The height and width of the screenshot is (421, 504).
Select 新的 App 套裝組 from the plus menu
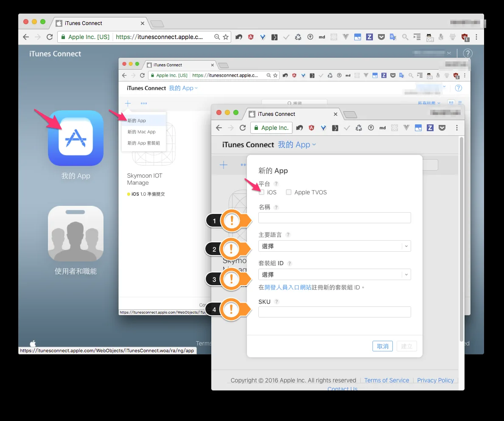pyautogui.click(x=144, y=143)
